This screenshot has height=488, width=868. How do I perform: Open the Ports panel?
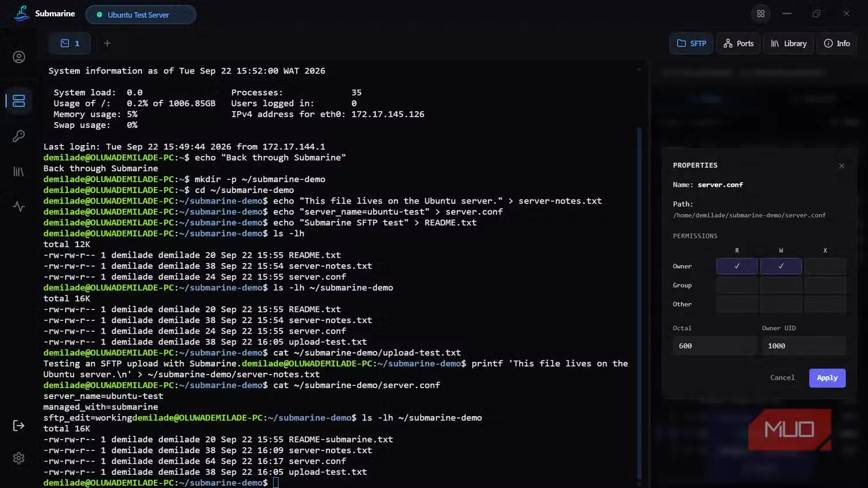pos(738,43)
